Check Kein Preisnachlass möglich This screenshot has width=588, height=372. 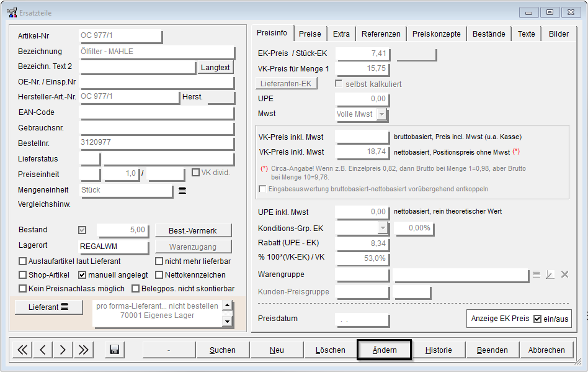(22, 288)
